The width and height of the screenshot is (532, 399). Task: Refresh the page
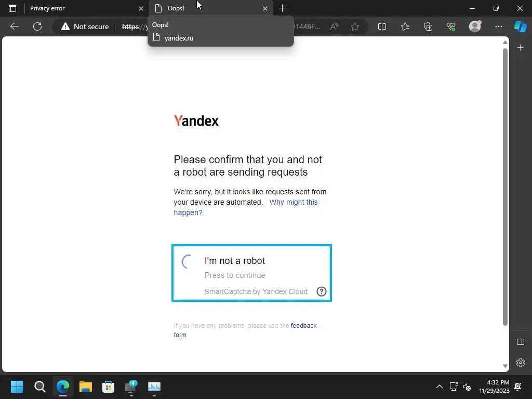pyautogui.click(x=37, y=26)
